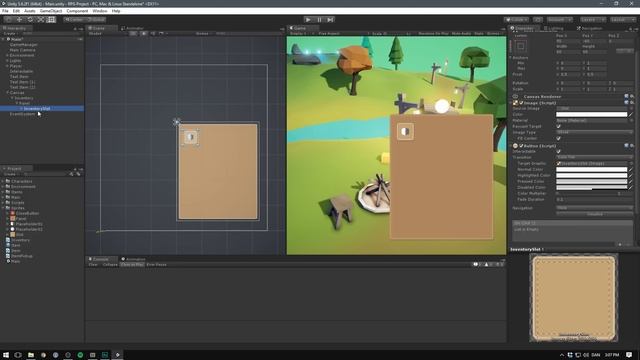Viewport: 640px width, 360px height.
Task: Collapse the Inventory object in Hierarchy
Action: pos(12,98)
